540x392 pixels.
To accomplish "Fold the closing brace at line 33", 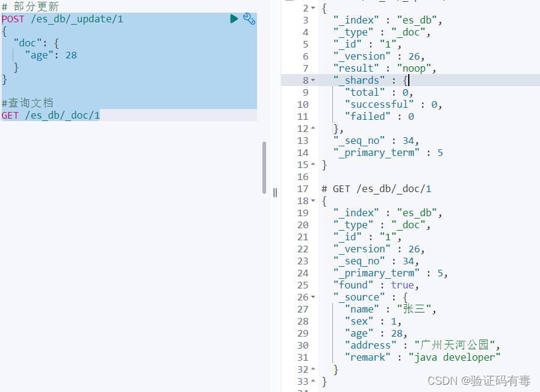I will [313, 381].
